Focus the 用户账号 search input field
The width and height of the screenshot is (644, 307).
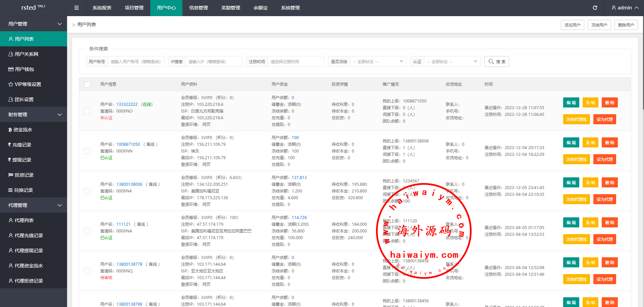136,61
